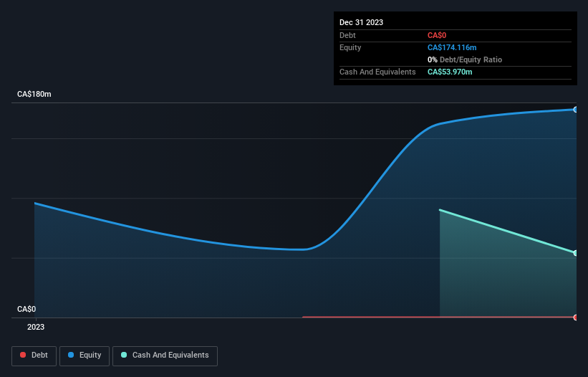Toggle Cash And Equivalents legend button
Screen dimensions: 588x377
click(165, 355)
